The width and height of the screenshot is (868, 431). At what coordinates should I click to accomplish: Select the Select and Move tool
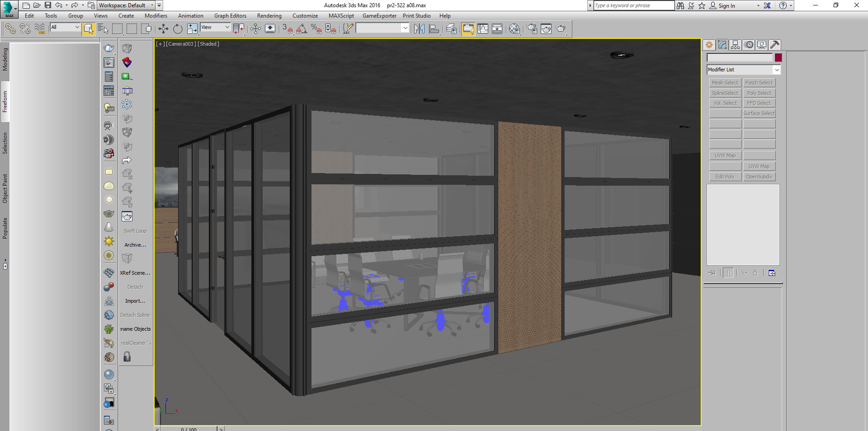coord(163,29)
